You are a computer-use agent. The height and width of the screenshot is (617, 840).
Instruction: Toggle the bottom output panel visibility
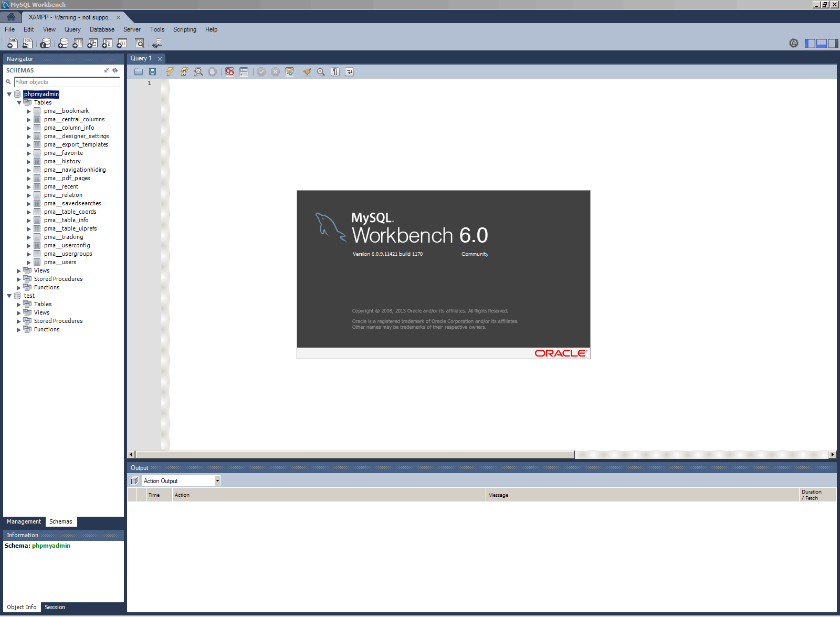pyautogui.click(x=822, y=43)
